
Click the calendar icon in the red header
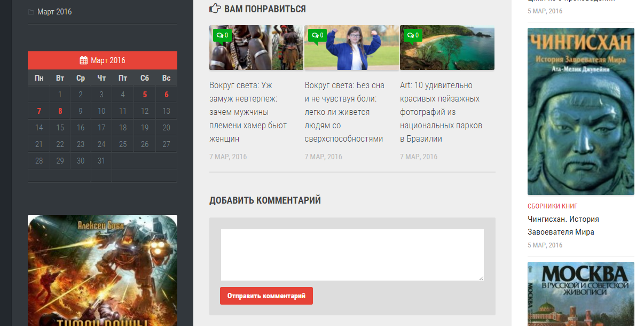[84, 60]
